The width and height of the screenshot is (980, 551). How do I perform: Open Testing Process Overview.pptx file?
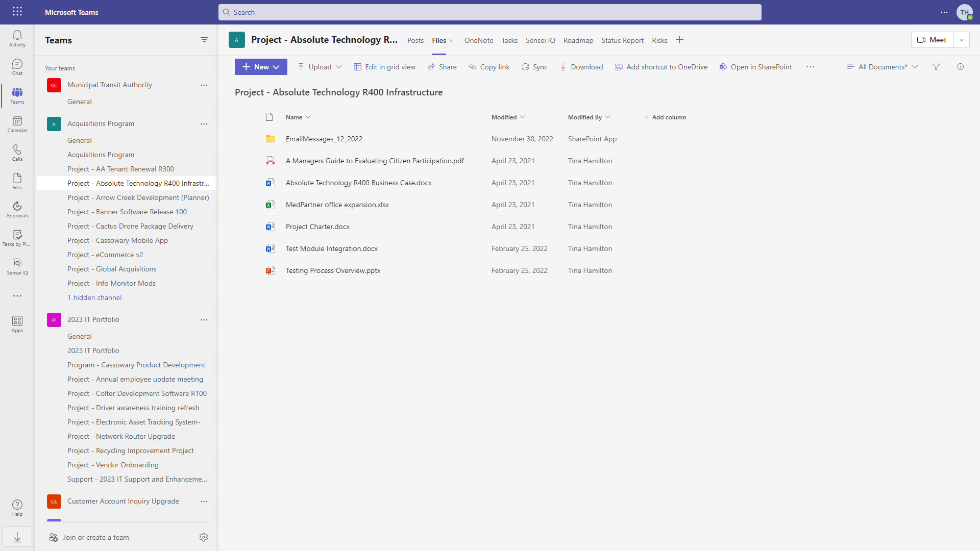pos(333,270)
